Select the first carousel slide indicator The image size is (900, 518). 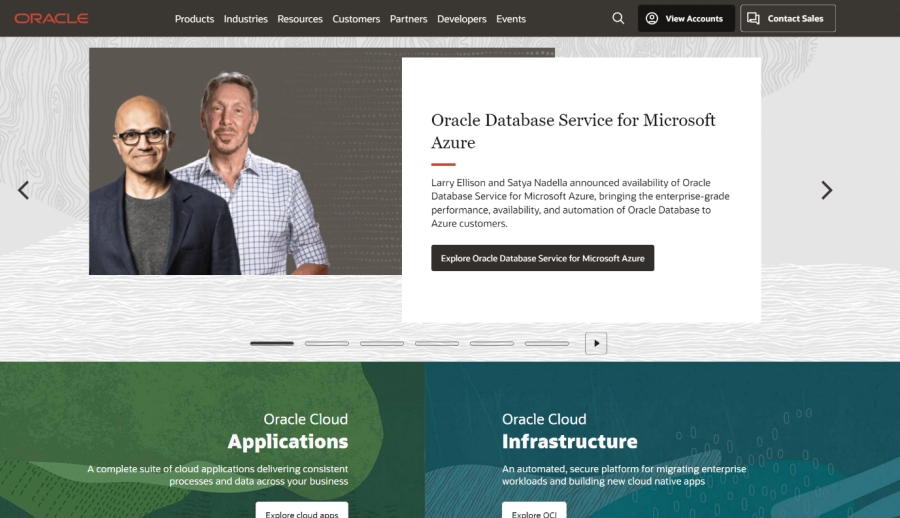pos(272,343)
